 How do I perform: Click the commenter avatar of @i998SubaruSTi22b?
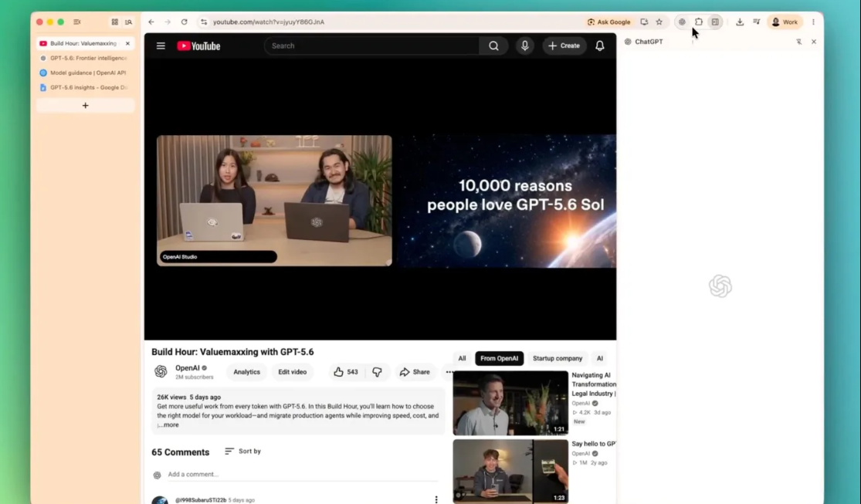pos(160,500)
